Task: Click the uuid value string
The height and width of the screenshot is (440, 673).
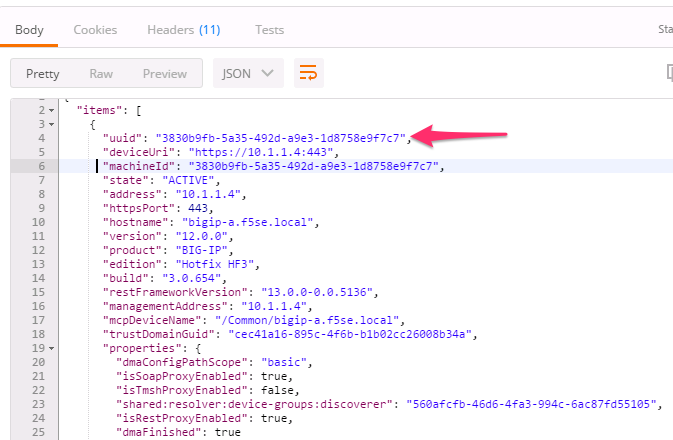Action: (280, 138)
